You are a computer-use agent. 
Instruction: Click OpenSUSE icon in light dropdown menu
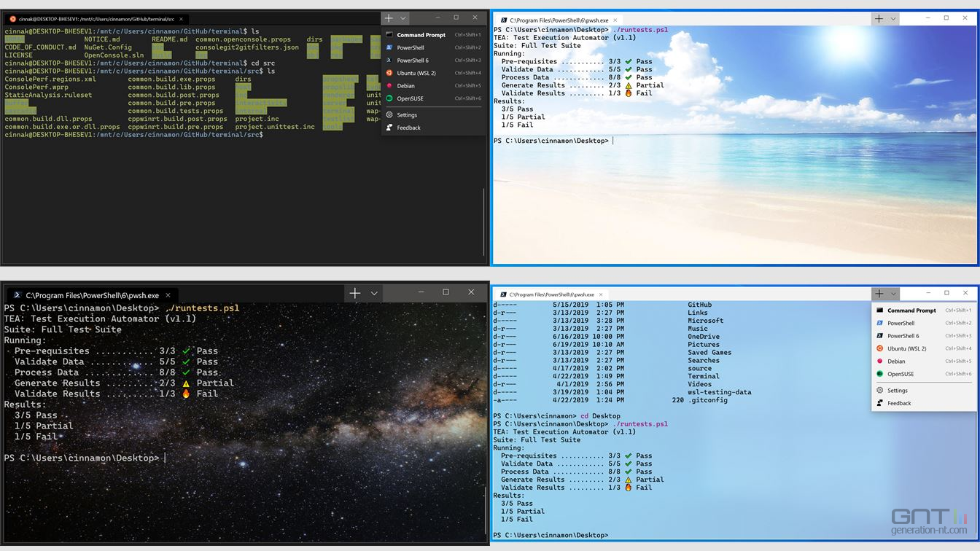point(880,374)
